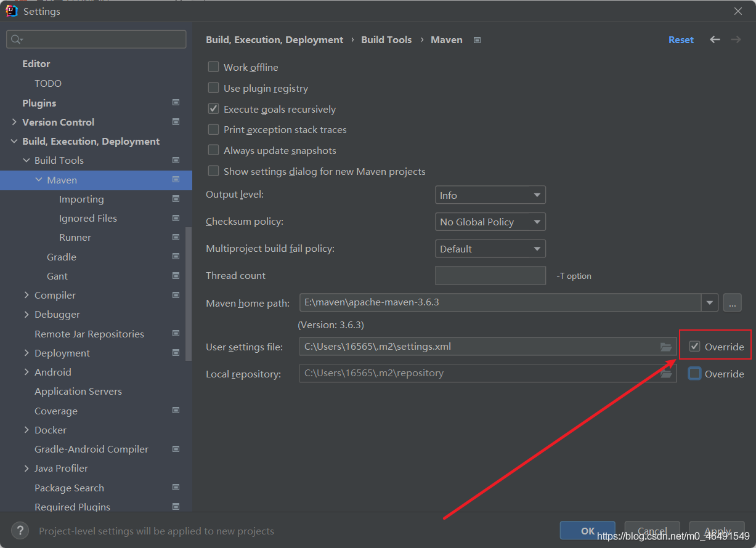This screenshot has height=548, width=756.
Task: Open Maven home path dropdown arrow
Action: [x=710, y=302]
